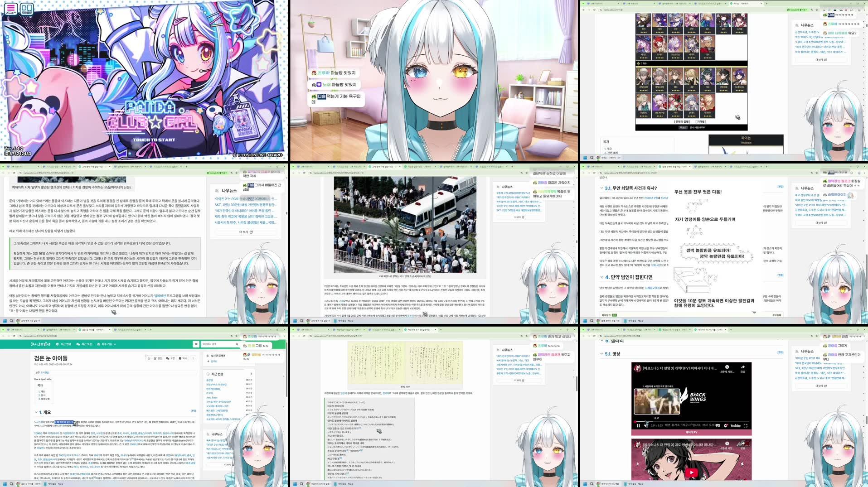Click the YouTube logo on the embedded 페르소나5 PV video
Image resolution: width=868 pixels, height=487 pixels.
(x=735, y=426)
